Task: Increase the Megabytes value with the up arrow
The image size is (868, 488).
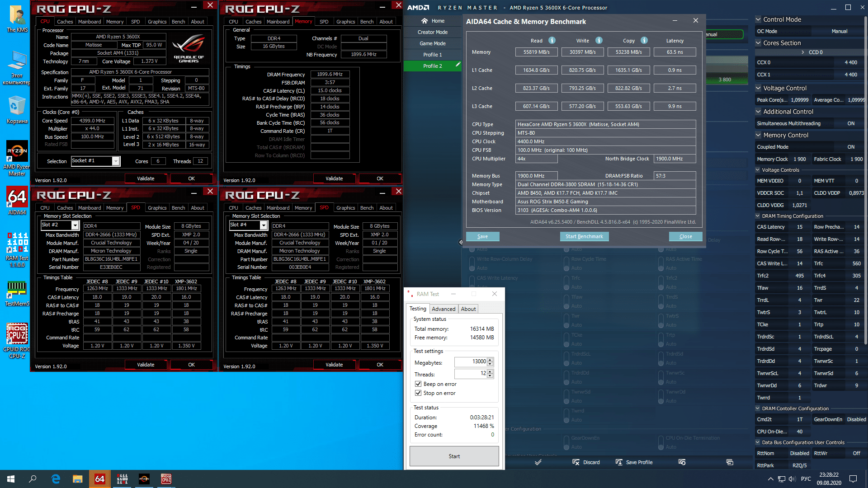Action: point(490,360)
